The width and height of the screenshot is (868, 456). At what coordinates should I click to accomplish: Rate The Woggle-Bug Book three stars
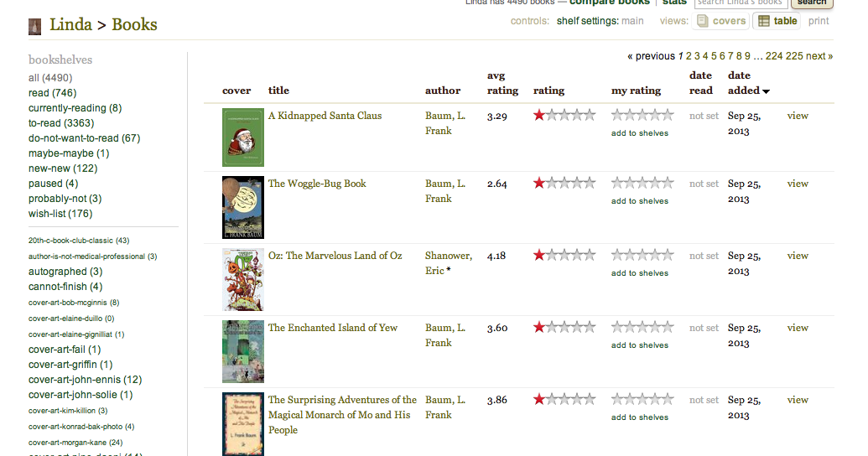pos(642,183)
